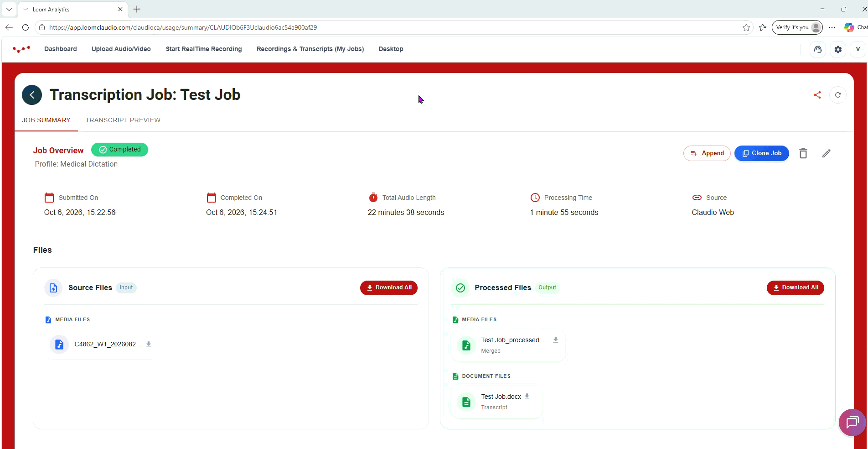The image size is (868, 449).
Task: Click the Completed status badge
Action: coord(119,150)
